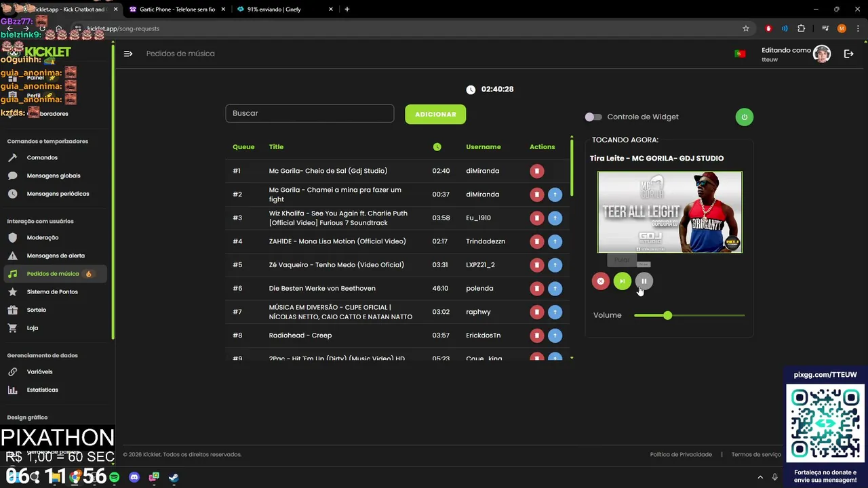
Task: Delete MÚSICA EM DIVERSÃO song from queue
Action: click(x=536, y=312)
